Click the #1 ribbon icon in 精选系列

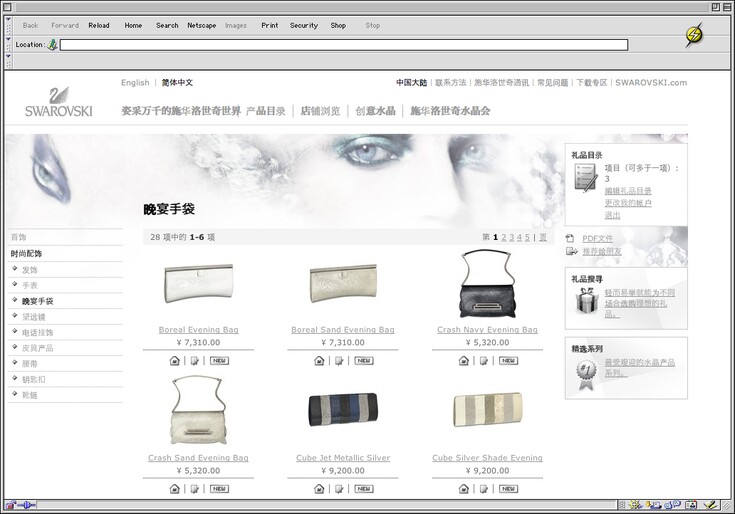tap(586, 374)
